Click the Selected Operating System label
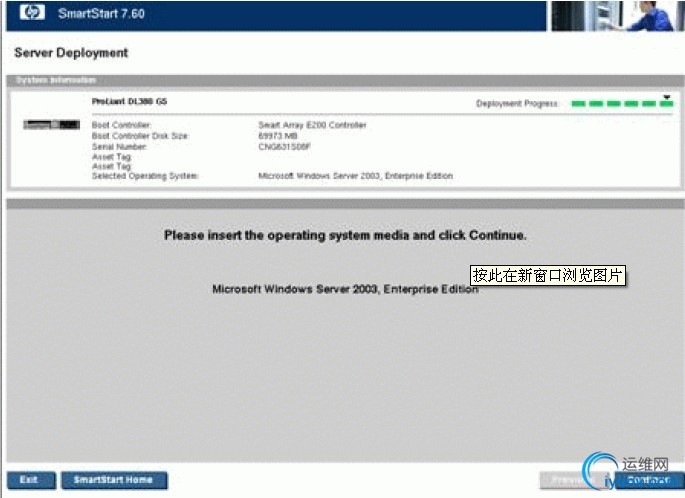685x498 pixels. point(145,176)
